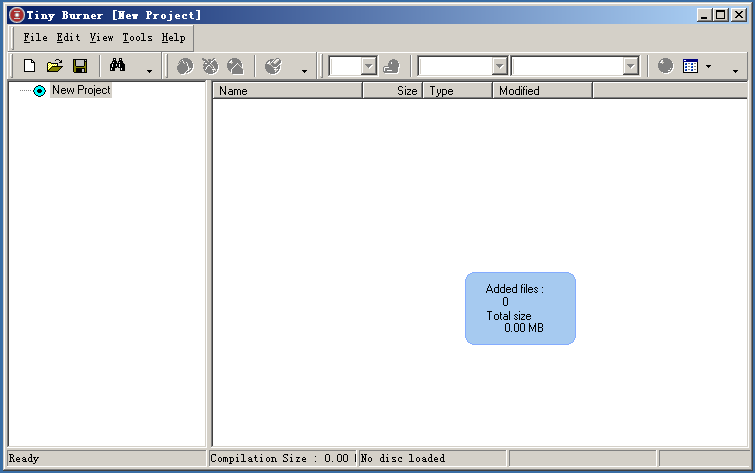Select New Project tree node
The width and height of the screenshot is (755, 473).
[81, 90]
